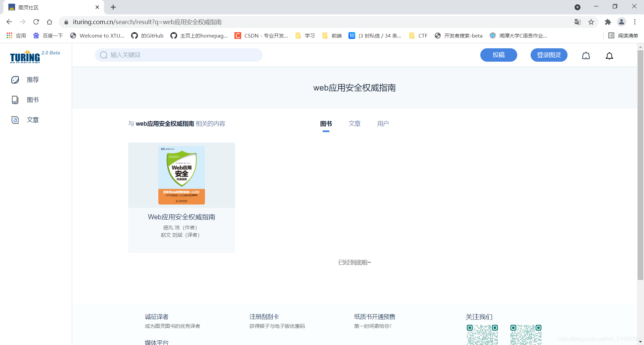The height and width of the screenshot is (345, 644).
Task: Open the extensions puzzle icon
Action: [608, 22]
